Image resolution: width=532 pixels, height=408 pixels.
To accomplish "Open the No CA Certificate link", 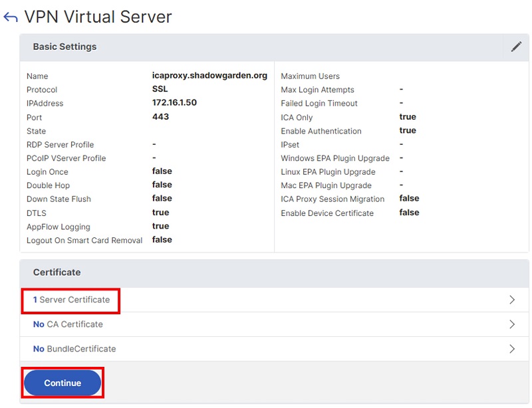I will click(x=68, y=324).
